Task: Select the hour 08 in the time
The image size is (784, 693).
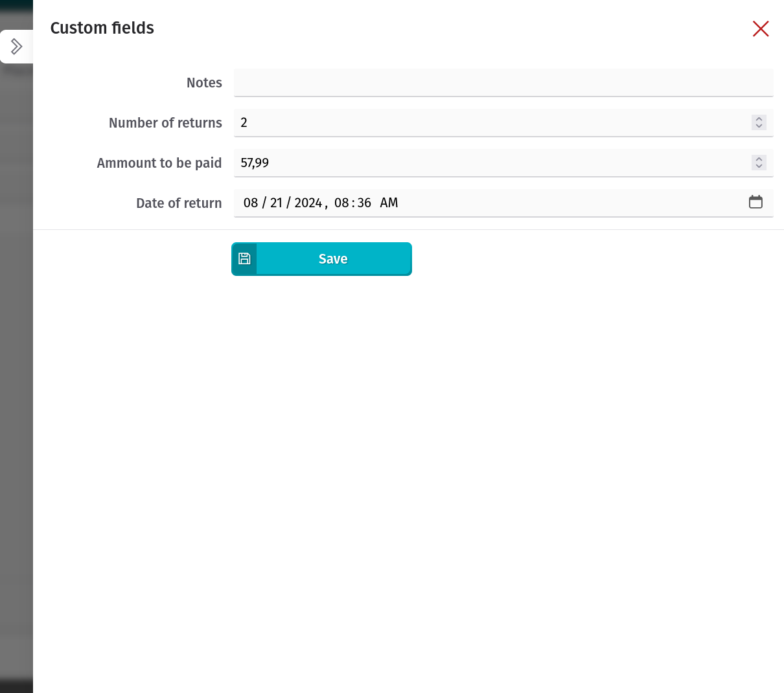Action: (341, 203)
